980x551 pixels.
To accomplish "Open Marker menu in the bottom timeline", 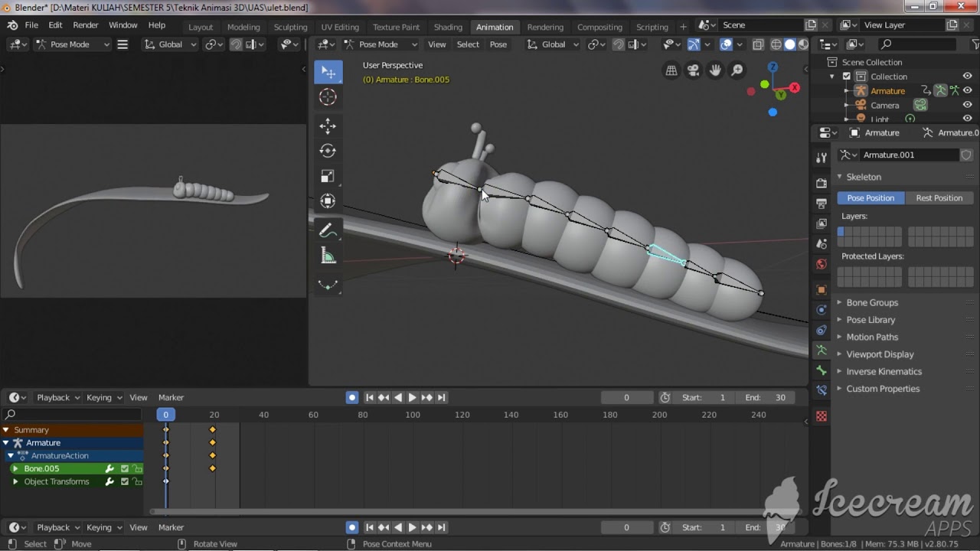I will point(171,527).
